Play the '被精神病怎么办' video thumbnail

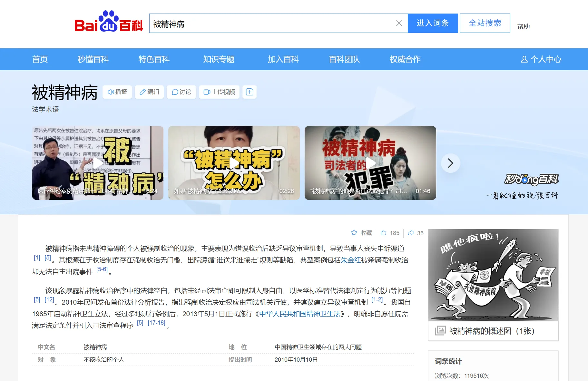tap(234, 163)
